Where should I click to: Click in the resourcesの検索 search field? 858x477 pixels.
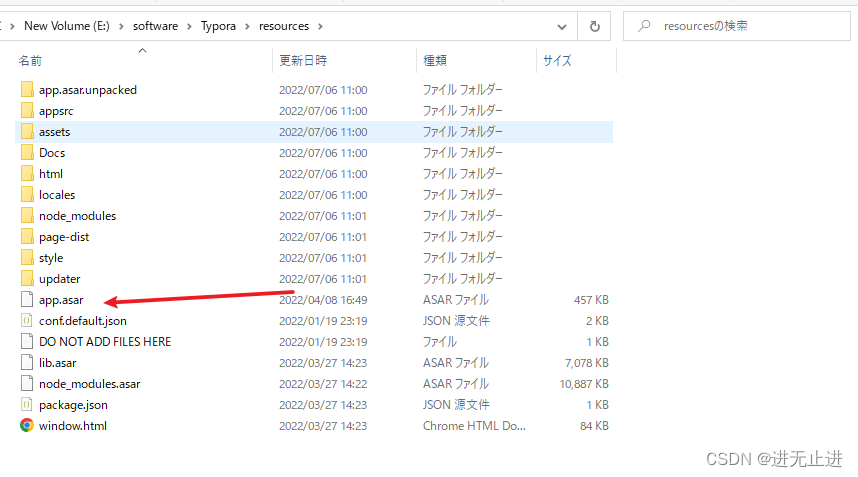click(x=737, y=26)
